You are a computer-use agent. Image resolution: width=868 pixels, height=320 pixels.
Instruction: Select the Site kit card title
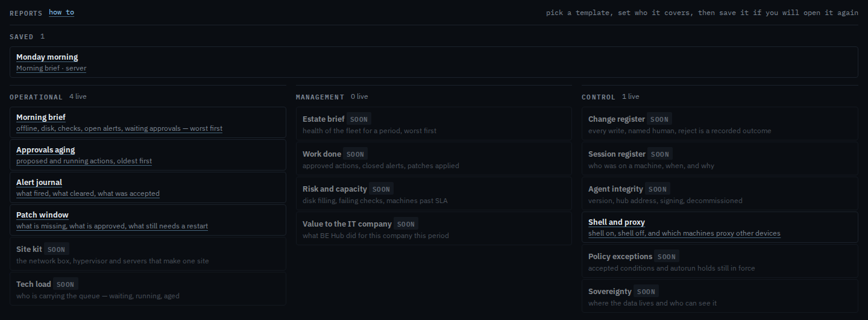(x=29, y=249)
